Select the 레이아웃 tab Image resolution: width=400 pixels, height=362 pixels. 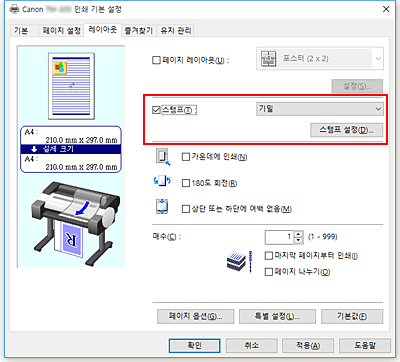point(103,30)
